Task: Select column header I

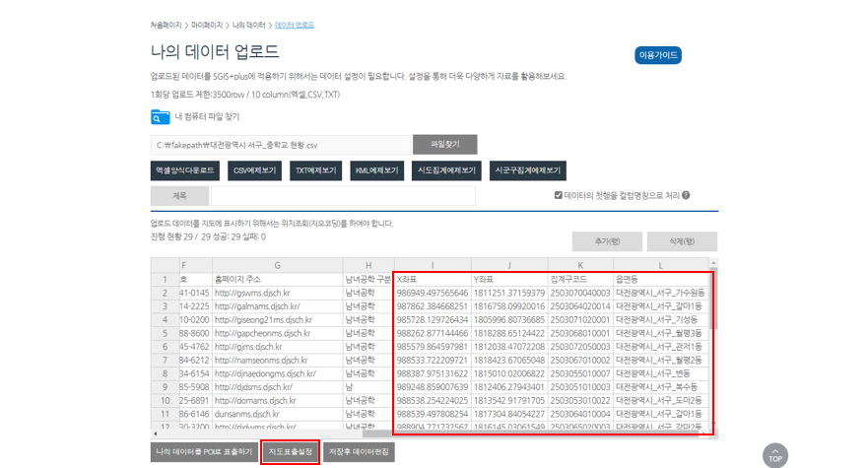Action: pos(433,265)
